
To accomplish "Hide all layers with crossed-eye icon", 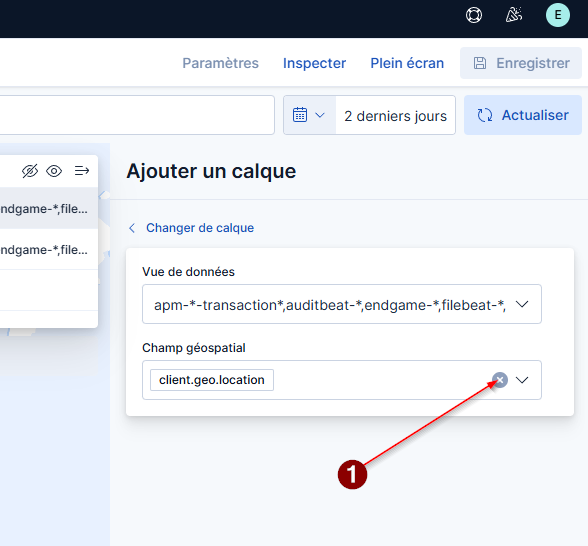I will coord(30,171).
